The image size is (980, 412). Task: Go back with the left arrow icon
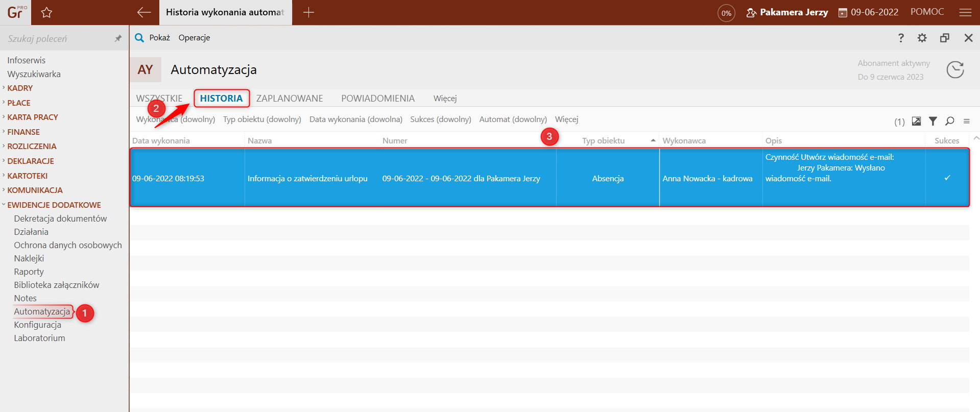pyautogui.click(x=144, y=12)
